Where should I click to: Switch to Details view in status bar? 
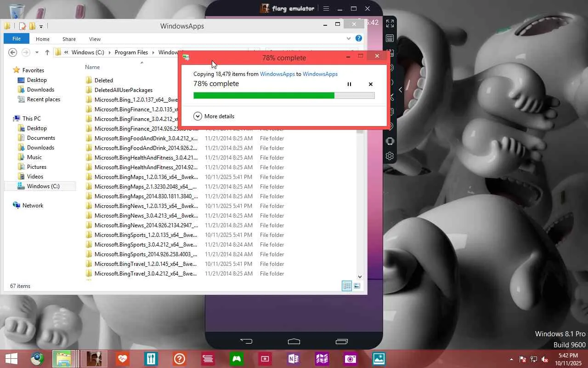(x=347, y=286)
